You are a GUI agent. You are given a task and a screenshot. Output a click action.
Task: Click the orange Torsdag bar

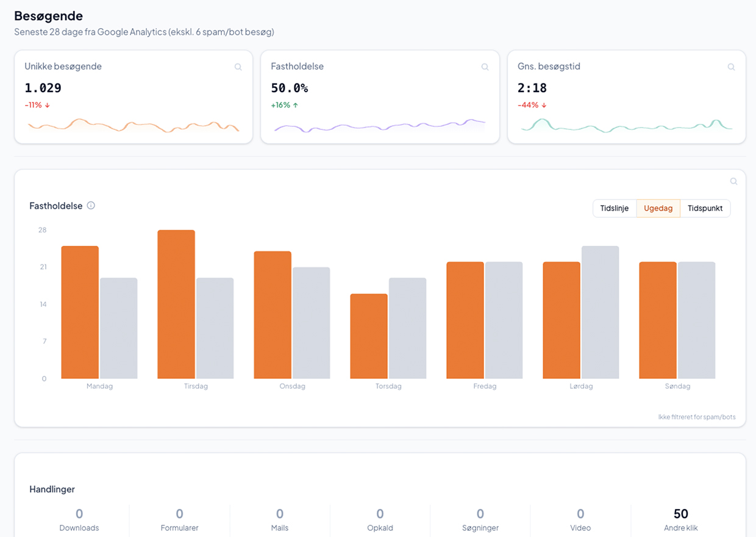coord(369,336)
